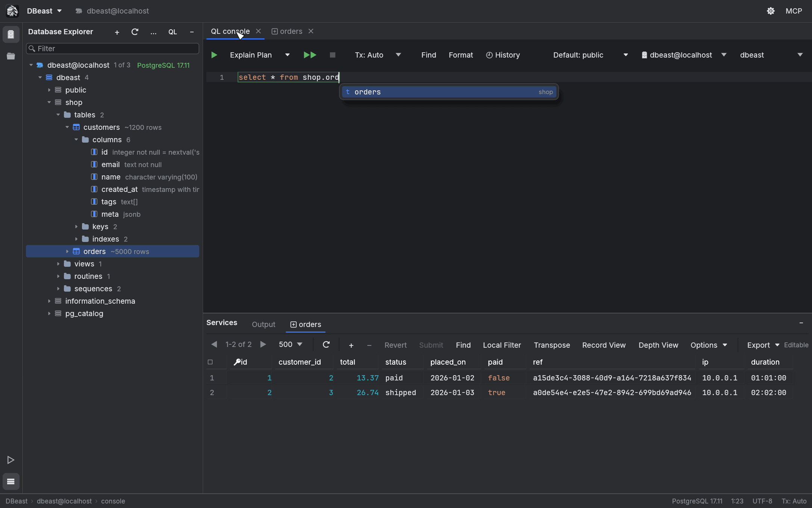Open the Tx: Auto dropdown
The image size is (812, 508).
(x=378, y=55)
